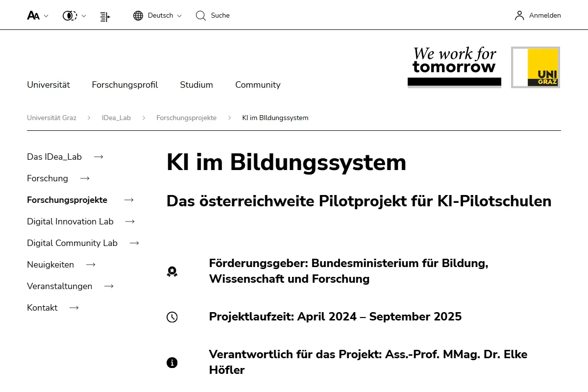Click arrow next to Kontakt
Screen dimensions: 588x392
click(74, 308)
